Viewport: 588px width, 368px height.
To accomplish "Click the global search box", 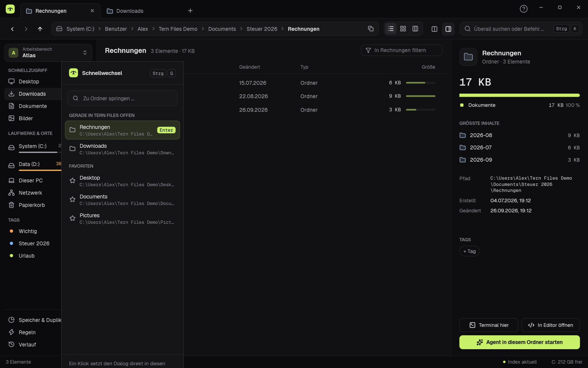I will pos(520,29).
